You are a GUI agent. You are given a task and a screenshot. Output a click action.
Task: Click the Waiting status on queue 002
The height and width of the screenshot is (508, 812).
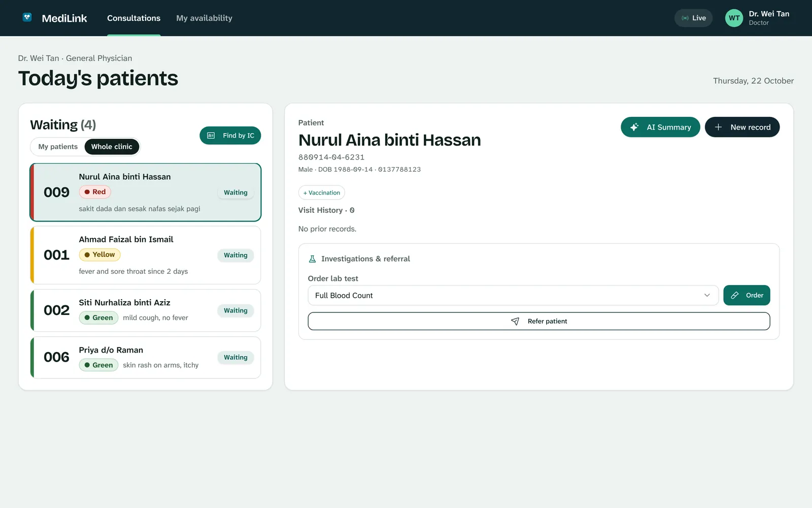tap(235, 310)
